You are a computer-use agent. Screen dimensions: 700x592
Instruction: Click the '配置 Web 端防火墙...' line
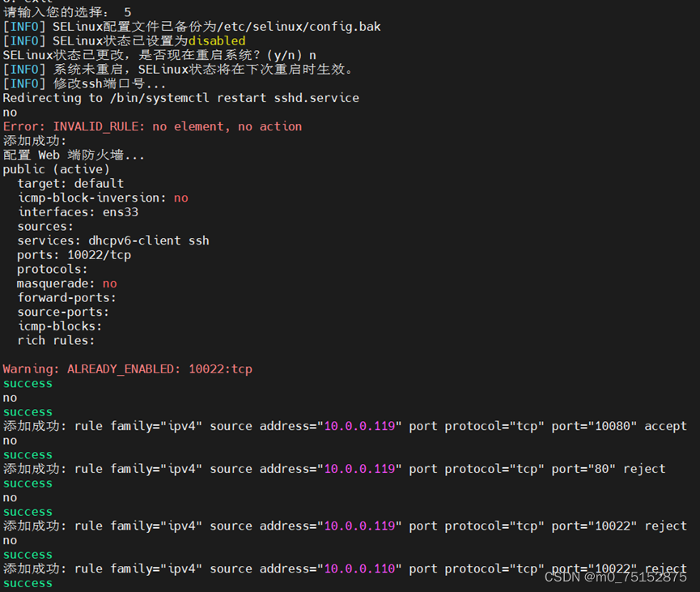pos(74,155)
